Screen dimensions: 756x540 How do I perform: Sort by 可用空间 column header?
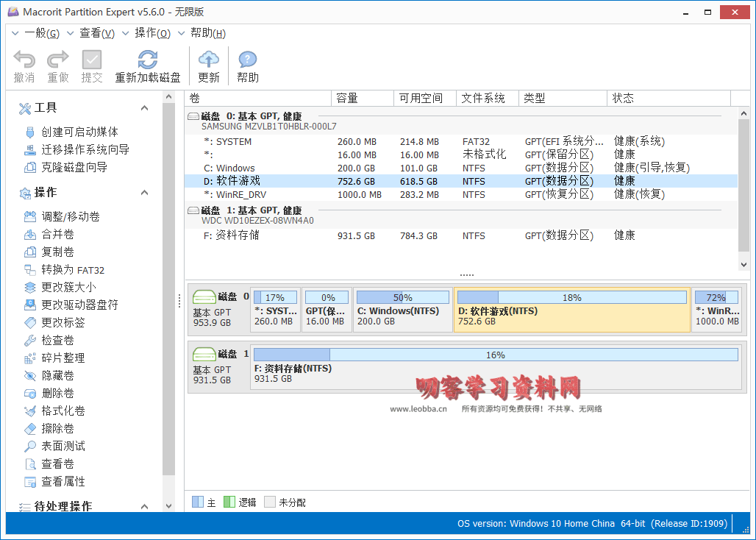click(421, 98)
